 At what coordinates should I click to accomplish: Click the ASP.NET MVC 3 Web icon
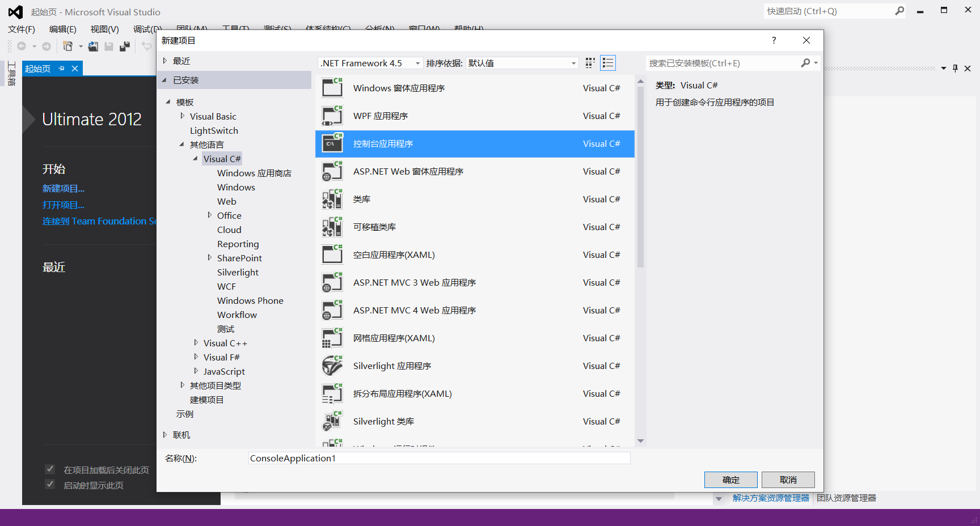332,282
